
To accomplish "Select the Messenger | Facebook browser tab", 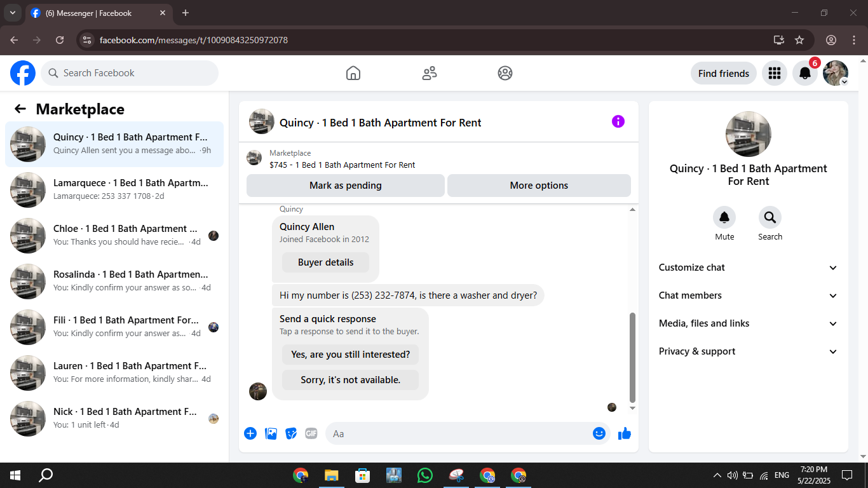I will (99, 13).
